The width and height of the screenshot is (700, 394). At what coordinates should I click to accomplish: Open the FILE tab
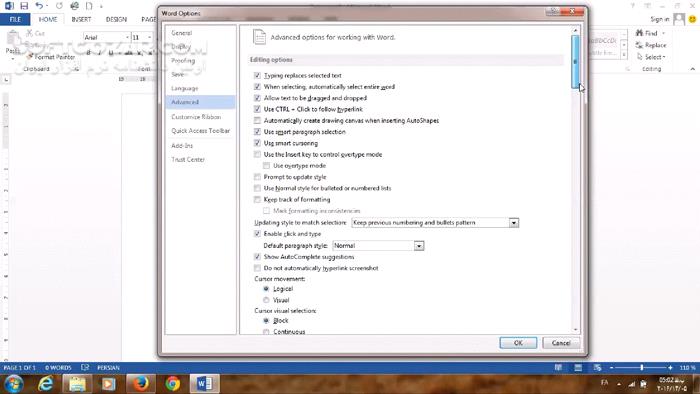click(x=15, y=19)
